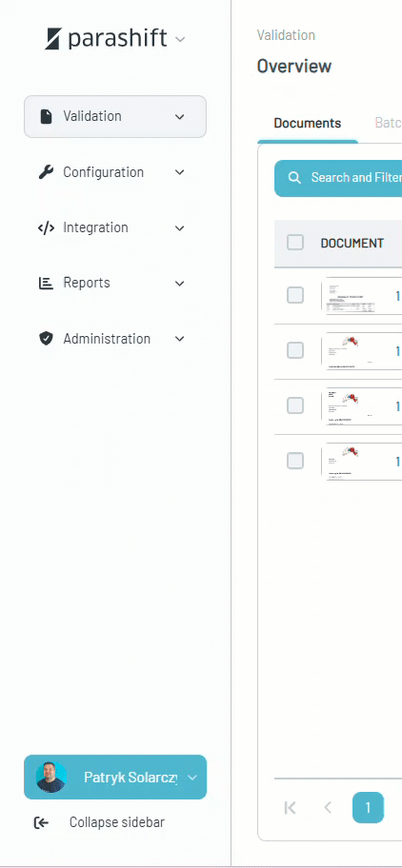Open the user profile dropdown arrow
Image resolution: width=402 pixels, height=868 pixels.
tap(192, 778)
